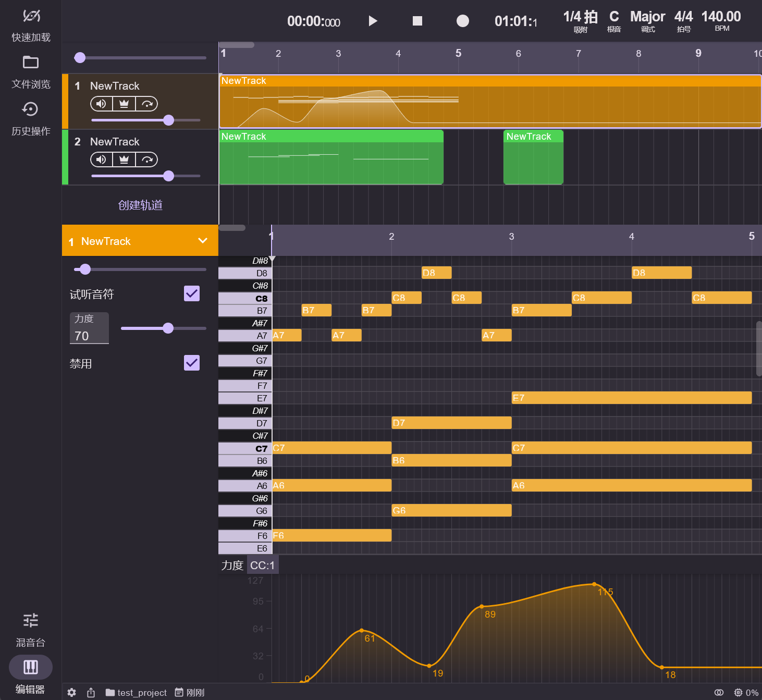Expand the track selector dropdown chevron

(203, 240)
